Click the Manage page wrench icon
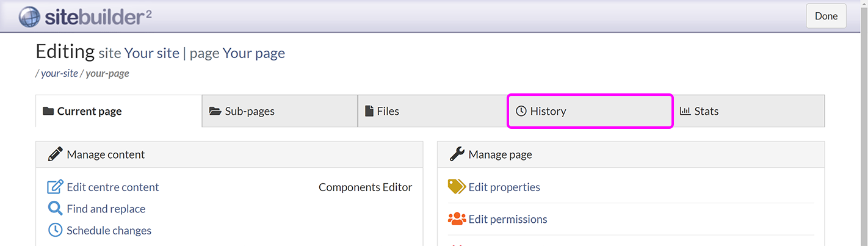This screenshot has width=868, height=246. click(x=457, y=154)
